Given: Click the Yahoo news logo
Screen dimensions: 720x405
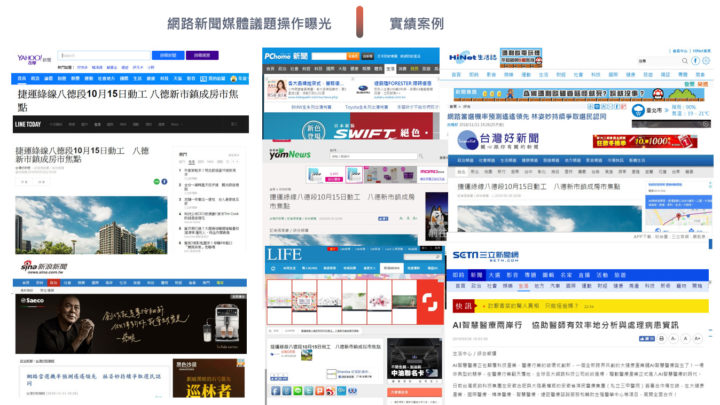Looking at the screenshot, I should tap(30, 59).
